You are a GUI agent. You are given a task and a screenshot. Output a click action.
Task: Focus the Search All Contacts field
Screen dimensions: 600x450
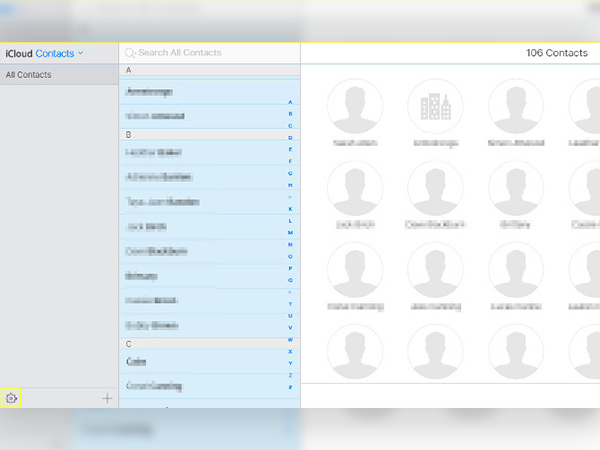click(210, 53)
